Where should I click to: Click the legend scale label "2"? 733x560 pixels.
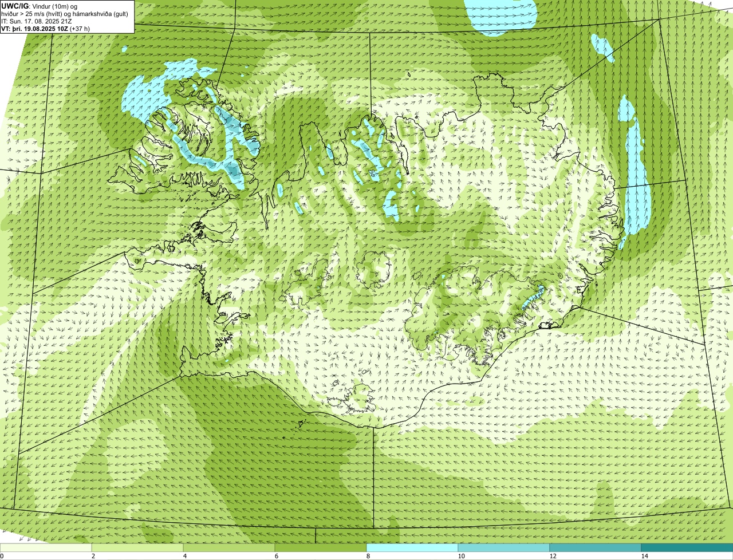(x=93, y=556)
